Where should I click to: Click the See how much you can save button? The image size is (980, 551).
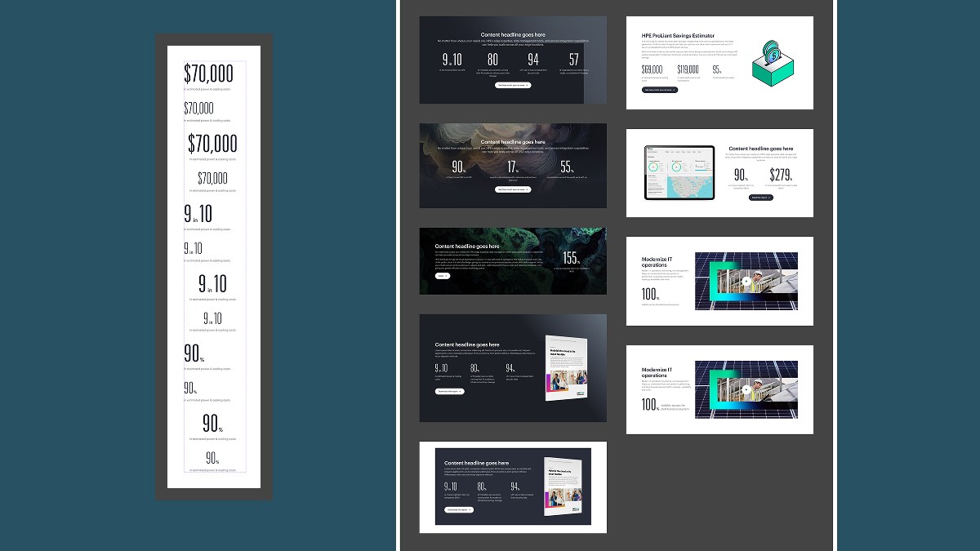pos(514,85)
